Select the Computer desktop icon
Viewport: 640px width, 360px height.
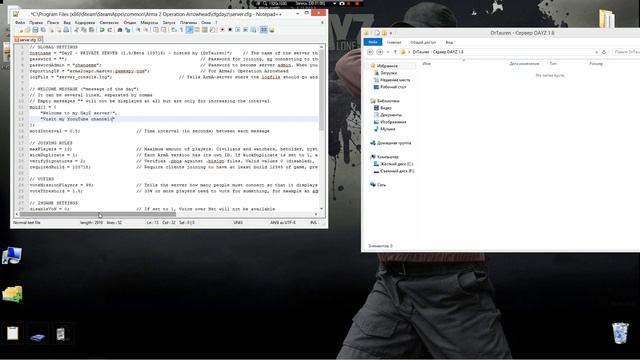point(12,256)
